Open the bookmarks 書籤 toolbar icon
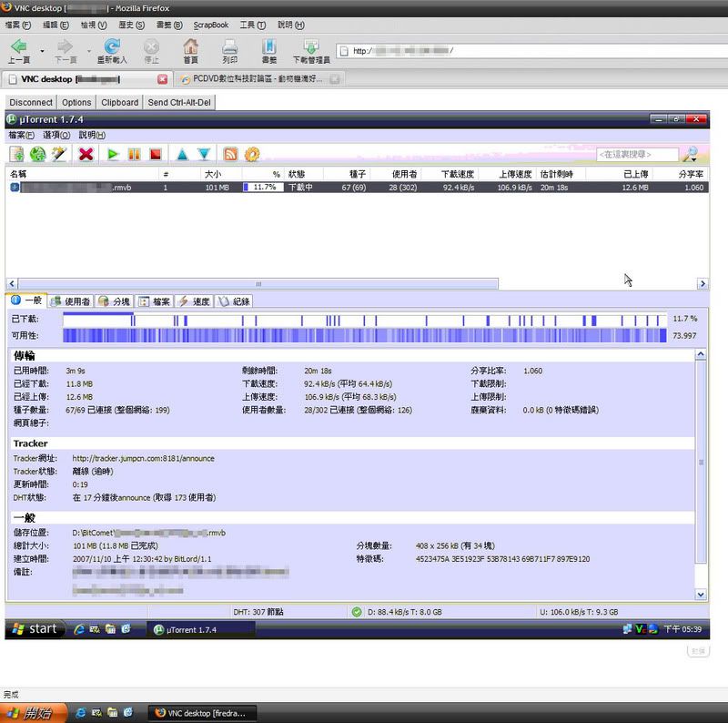This screenshot has width=728, height=723. coord(269,51)
